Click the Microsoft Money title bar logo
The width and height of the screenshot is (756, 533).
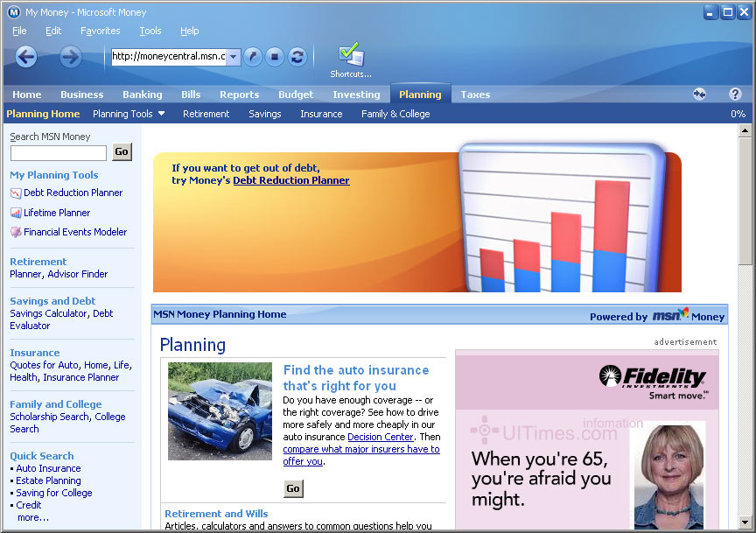pyautogui.click(x=14, y=12)
